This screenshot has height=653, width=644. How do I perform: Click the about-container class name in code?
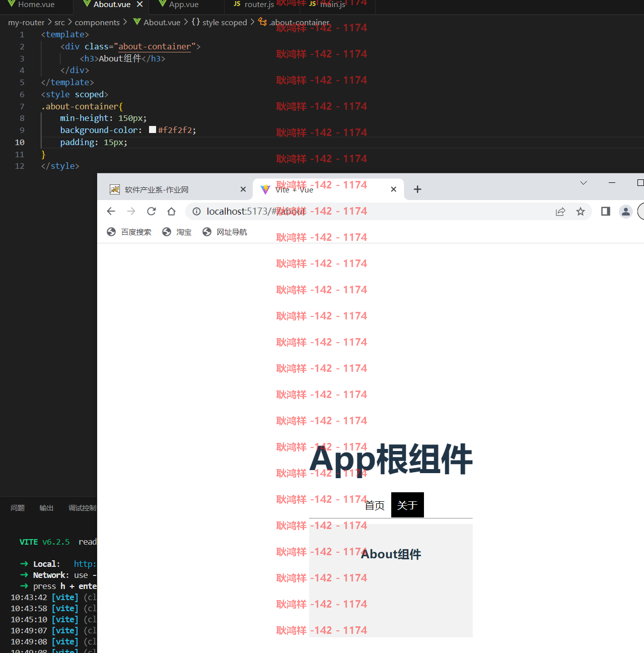(x=155, y=46)
